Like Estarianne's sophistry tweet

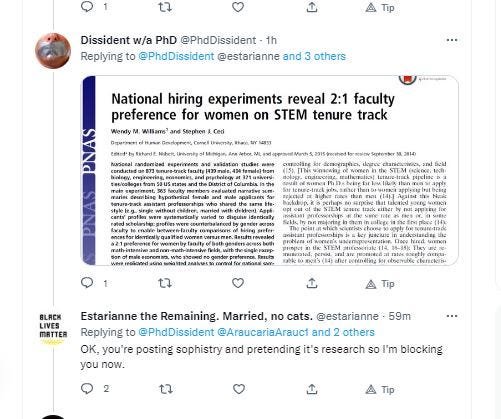(238, 389)
